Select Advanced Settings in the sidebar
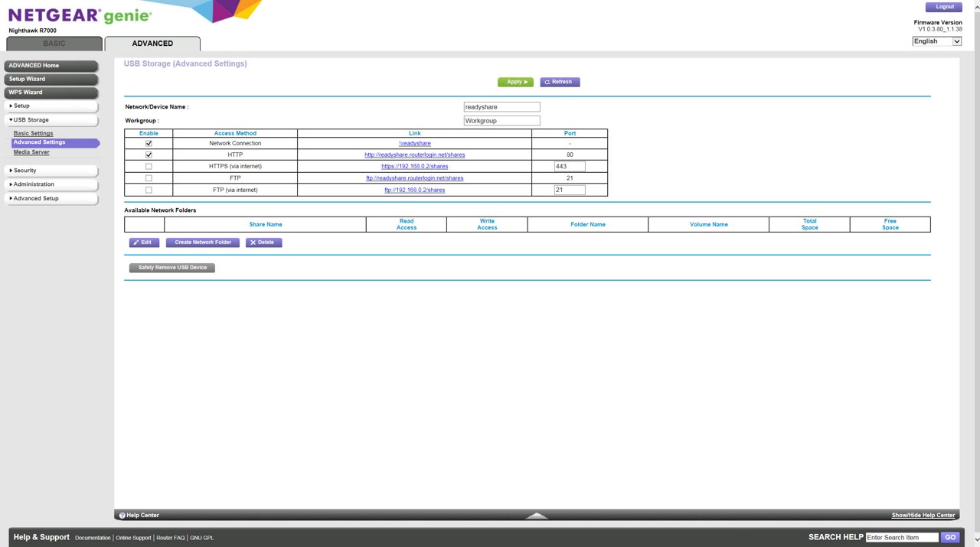Image resolution: width=980 pixels, height=547 pixels. [x=55, y=142]
